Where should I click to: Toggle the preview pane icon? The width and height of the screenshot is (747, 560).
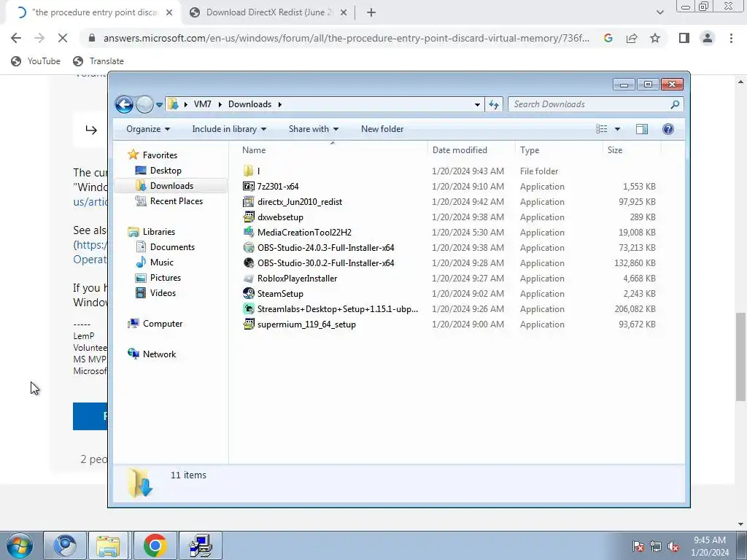click(x=642, y=129)
